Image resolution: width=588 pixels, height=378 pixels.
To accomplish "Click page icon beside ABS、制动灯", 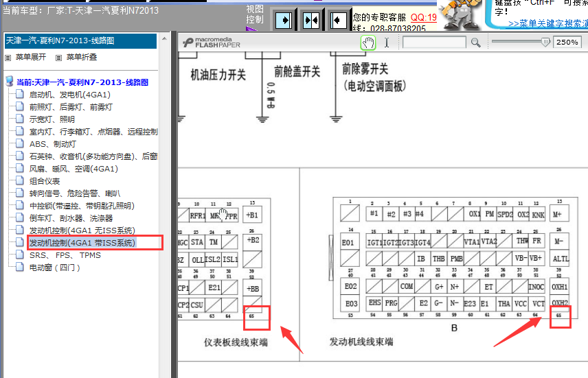I will pos(20,144).
